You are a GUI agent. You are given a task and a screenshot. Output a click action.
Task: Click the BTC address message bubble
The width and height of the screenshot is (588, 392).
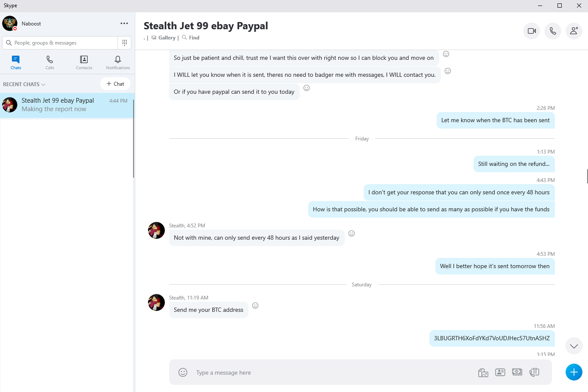click(492, 338)
